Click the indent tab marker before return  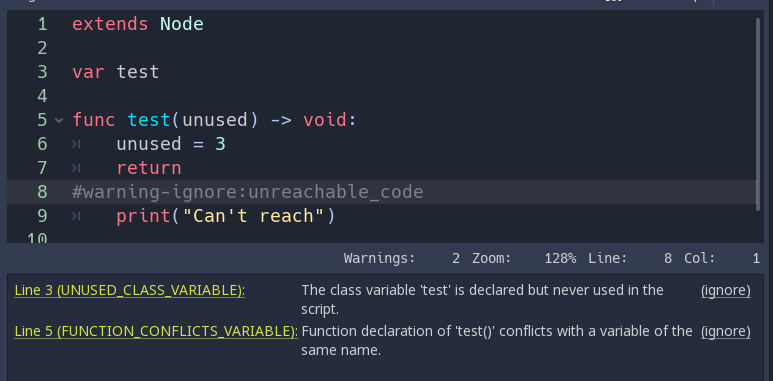coord(76,168)
